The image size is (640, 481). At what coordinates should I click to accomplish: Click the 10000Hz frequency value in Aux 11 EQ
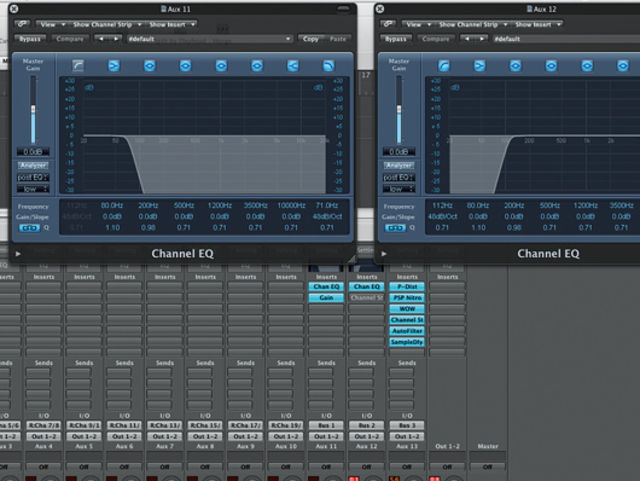click(x=291, y=205)
